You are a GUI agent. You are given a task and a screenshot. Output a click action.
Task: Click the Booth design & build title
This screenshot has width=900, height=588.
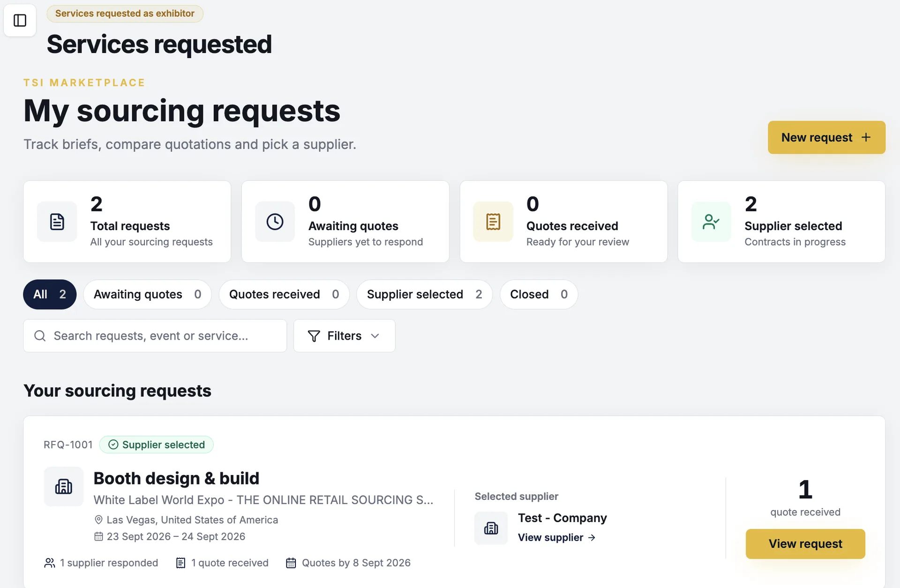coord(176,478)
